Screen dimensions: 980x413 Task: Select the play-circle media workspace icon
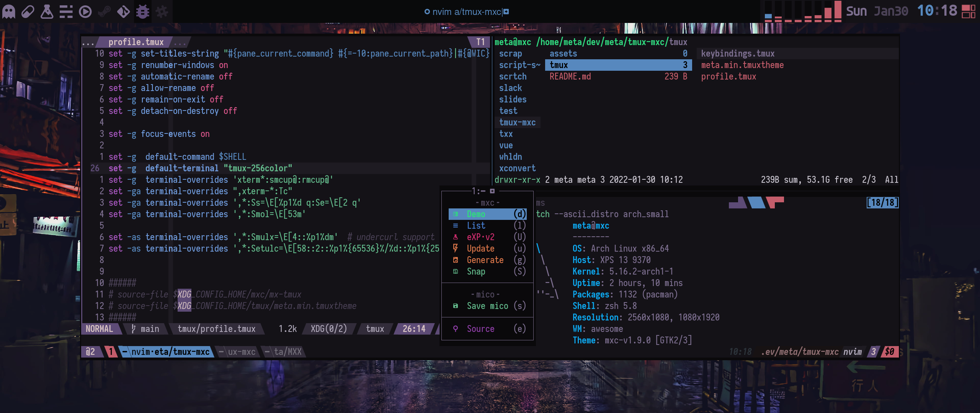point(85,11)
